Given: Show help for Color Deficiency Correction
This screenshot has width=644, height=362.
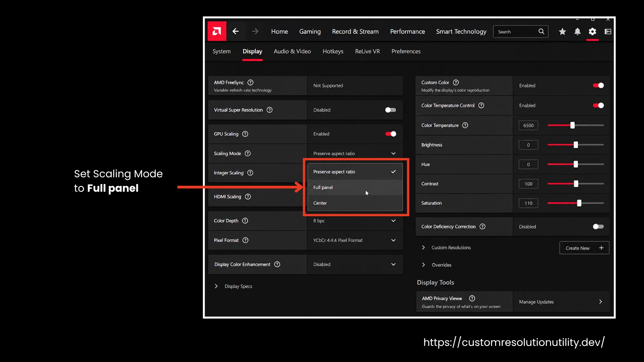Looking at the screenshot, I should pos(482,227).
